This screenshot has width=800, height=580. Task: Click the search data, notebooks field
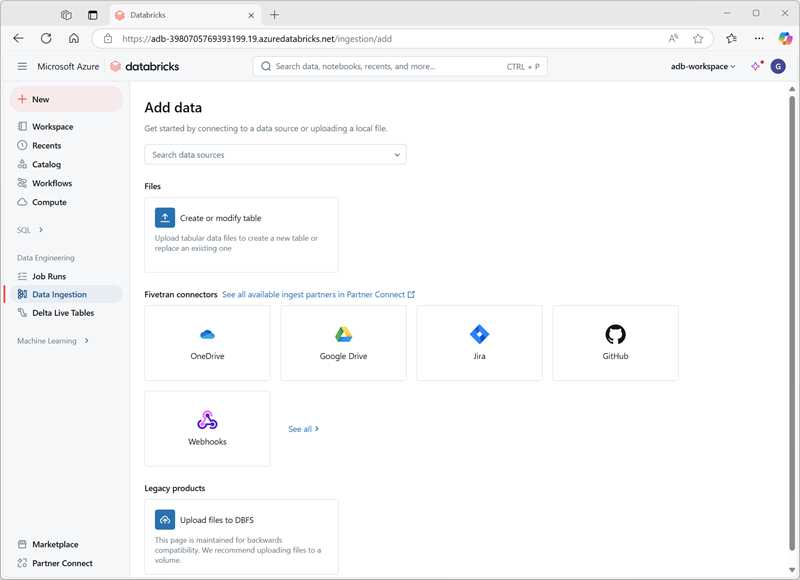point(400,66)
